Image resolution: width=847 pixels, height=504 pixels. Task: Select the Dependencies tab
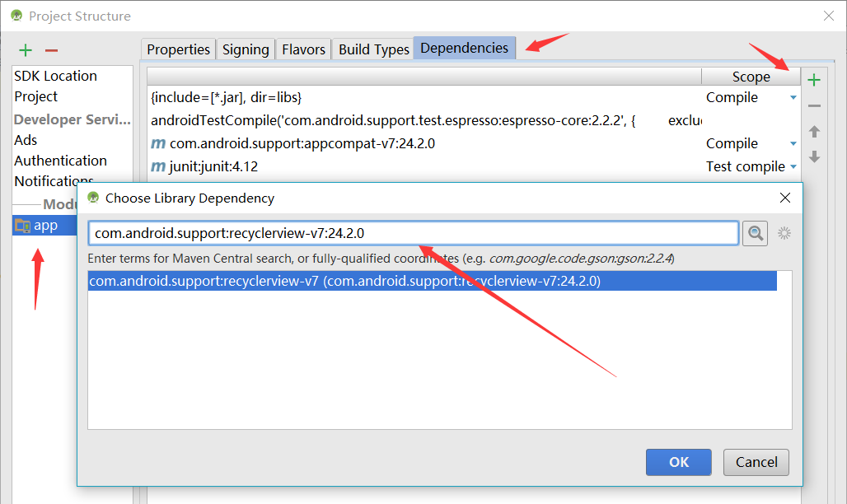click(465, 48)
